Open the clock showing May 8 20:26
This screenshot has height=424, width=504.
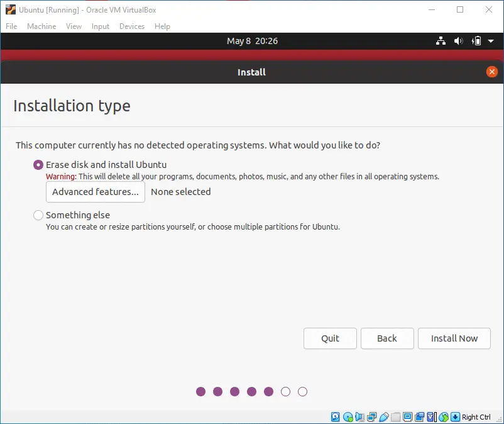[253, 41]
